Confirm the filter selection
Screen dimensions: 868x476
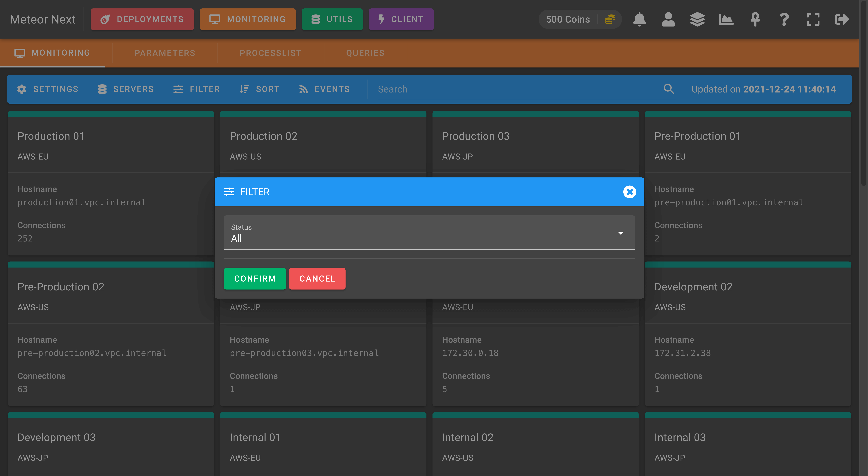tap(255, 278)
